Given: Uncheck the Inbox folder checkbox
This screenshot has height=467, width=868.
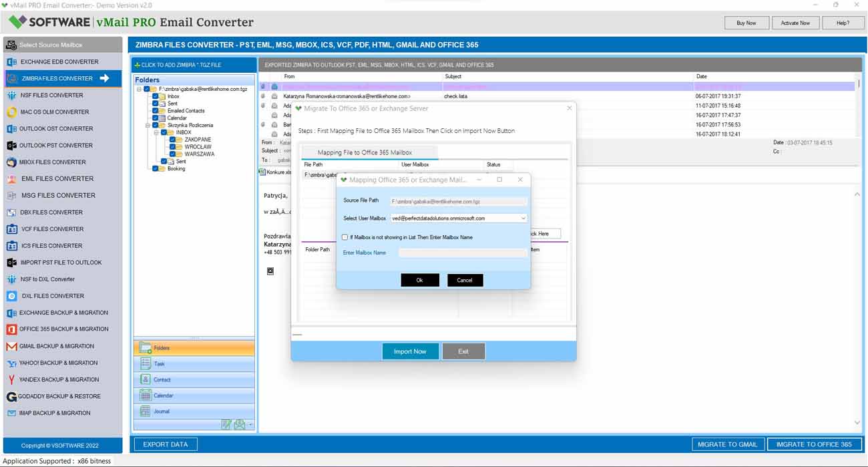Looking at the screenshot, I should coord(156,96).
